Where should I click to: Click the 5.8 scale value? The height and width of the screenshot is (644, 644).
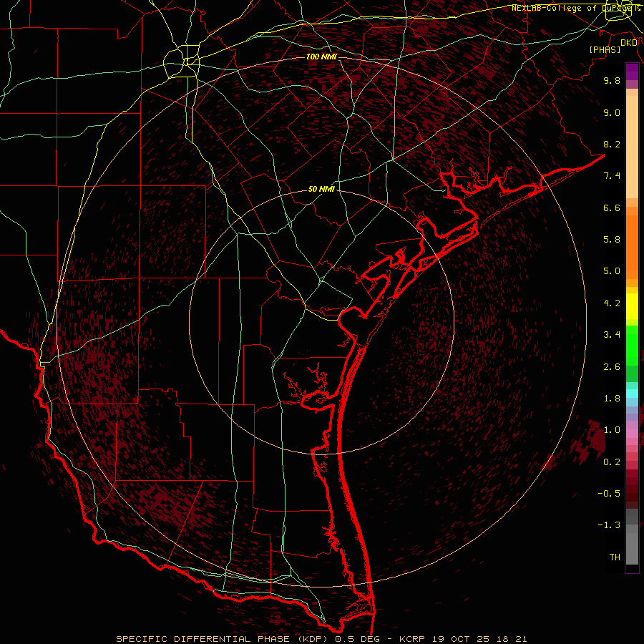point(612,240)
